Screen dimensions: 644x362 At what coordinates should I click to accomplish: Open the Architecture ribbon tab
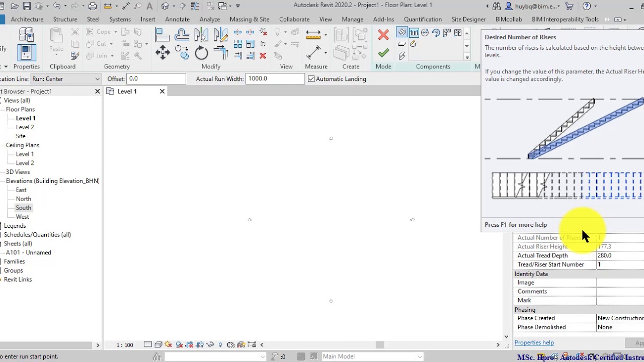(27, 19)
